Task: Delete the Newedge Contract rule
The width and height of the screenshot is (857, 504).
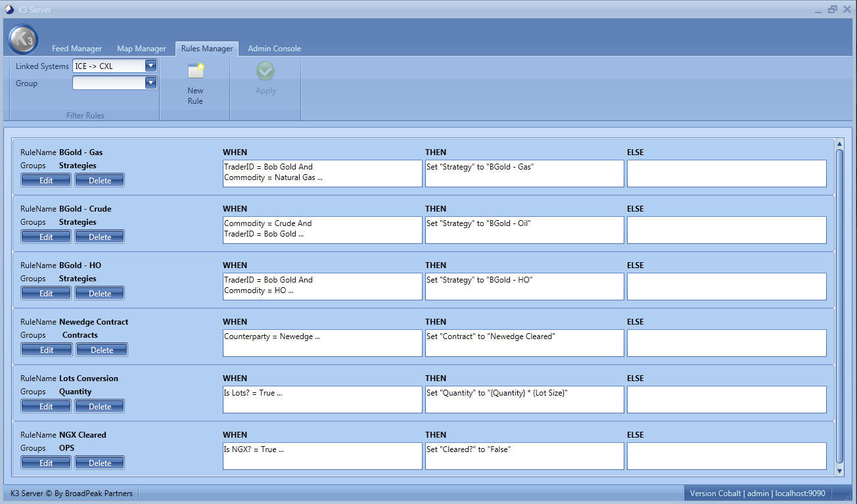Action: click(102, 350)
